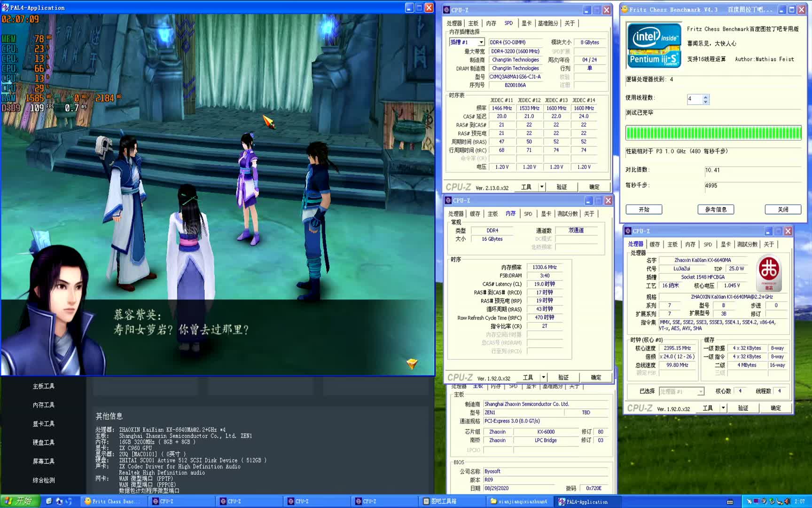The height and width of the screenshot is (508, 812).
Task: Open the 插槽 #1 memory slot dropdown
Action: pyautogui.click(x=481, y=42)
